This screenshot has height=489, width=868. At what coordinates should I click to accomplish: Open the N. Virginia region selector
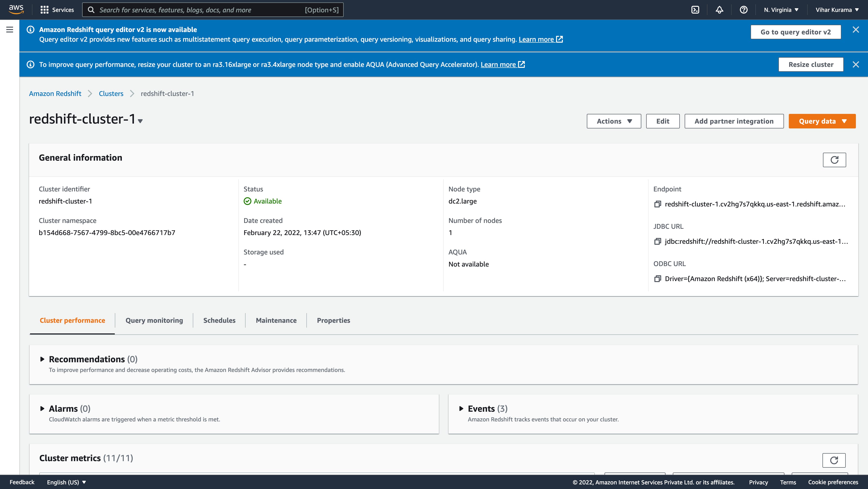coord(781,10)
